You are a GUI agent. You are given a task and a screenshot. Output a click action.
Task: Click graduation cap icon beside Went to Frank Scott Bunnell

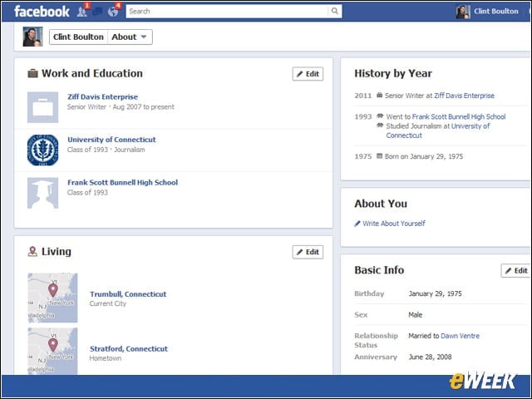[x=380, y=116]
